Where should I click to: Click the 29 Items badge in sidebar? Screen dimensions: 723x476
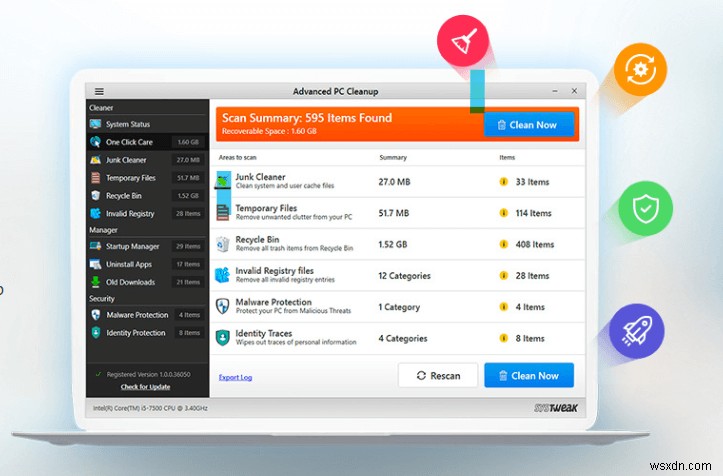coord(188,246)
